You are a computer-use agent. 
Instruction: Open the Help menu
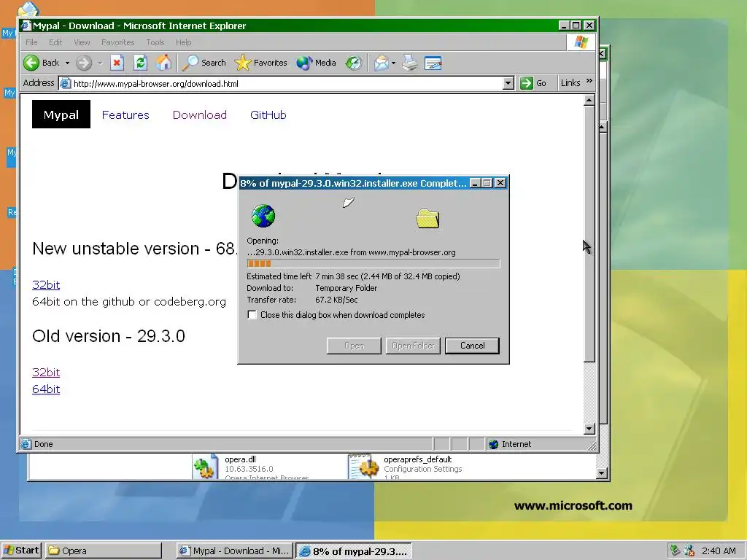point(183,42)
